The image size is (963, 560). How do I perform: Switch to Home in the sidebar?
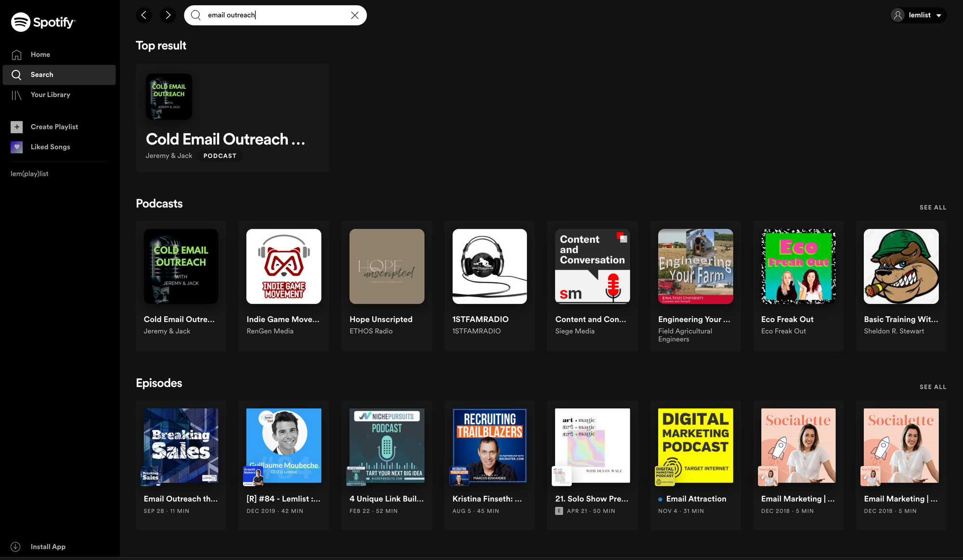(40, 54)
